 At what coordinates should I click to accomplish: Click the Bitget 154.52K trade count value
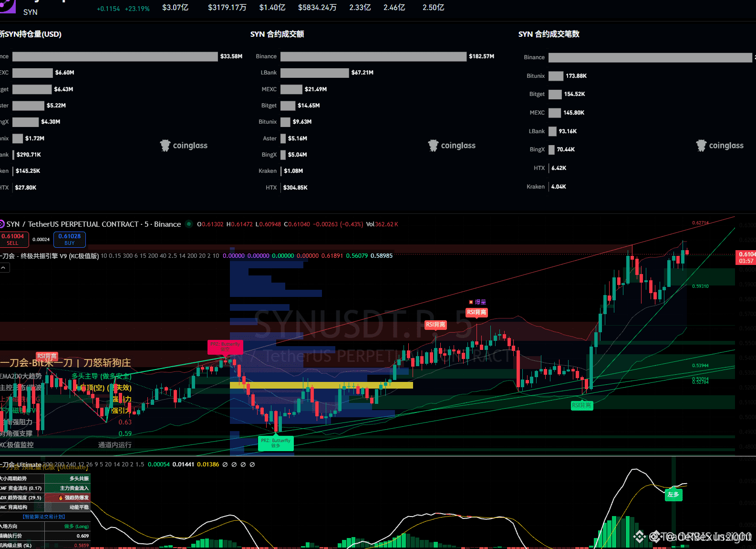575,94
